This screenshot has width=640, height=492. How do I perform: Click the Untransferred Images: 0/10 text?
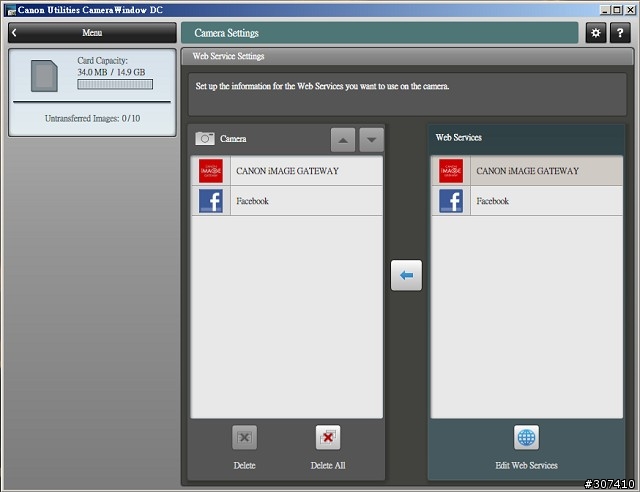click(92, 118)
